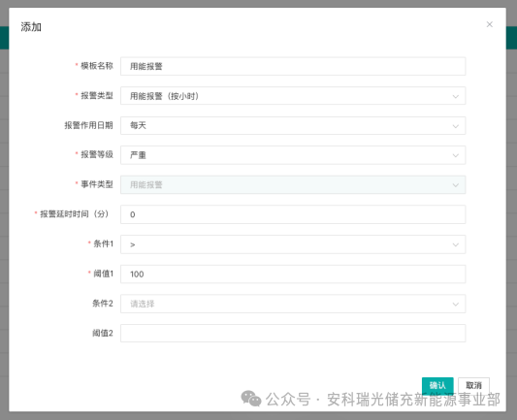This screenshot has width=517, height=420.
Task: Click the 报警延时时间 input field
Action: 293,214
